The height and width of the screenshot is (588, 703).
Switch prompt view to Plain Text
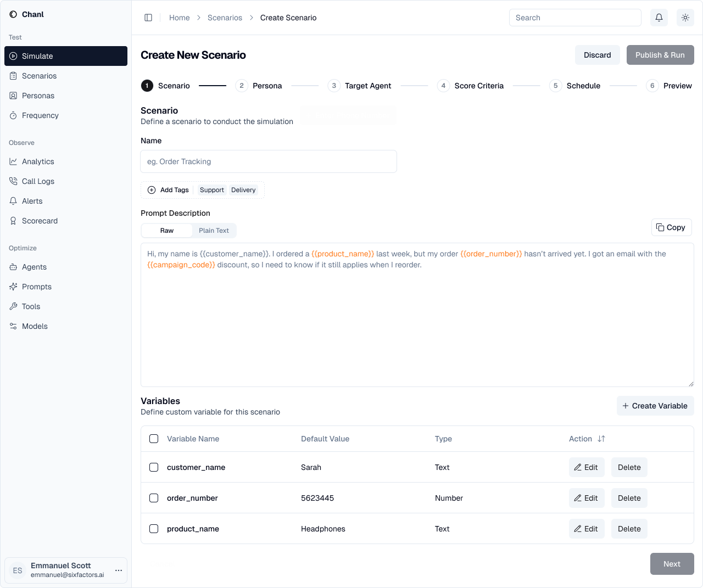[214, 230]
